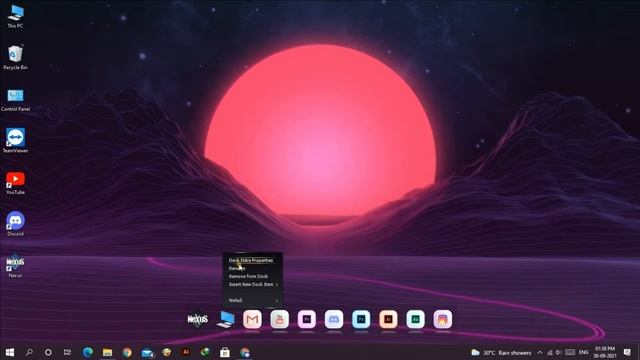Open network status tray icon
640x360 pixels.
click(x=550, y=353)
